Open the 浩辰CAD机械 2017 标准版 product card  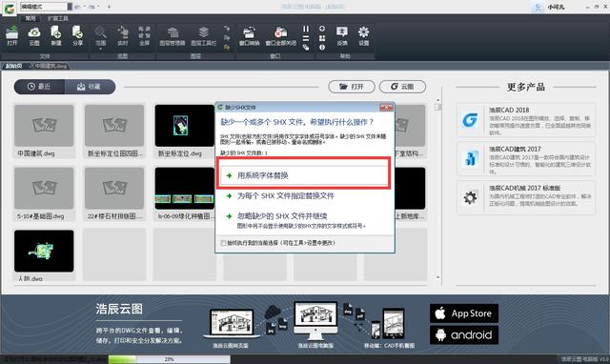tap(526, 197)
